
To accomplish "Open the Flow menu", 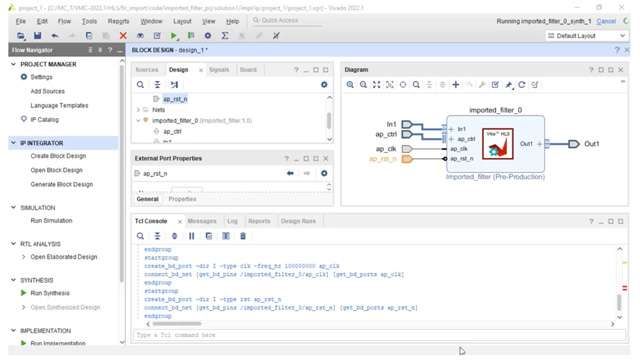I will pos(64,21).
